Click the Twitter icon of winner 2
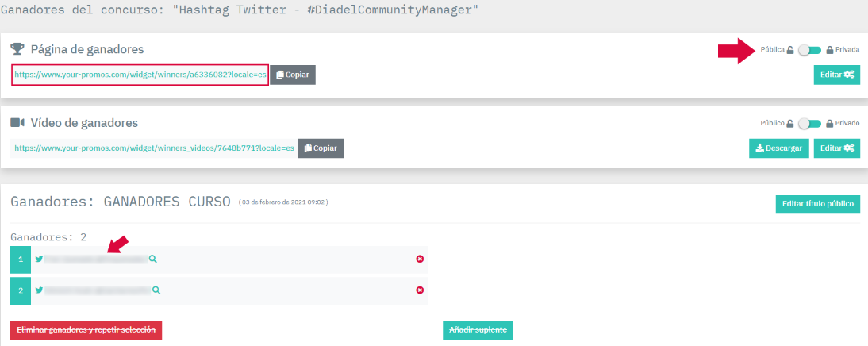The height and width of the screenshot is (346, 868). point(39,290)
